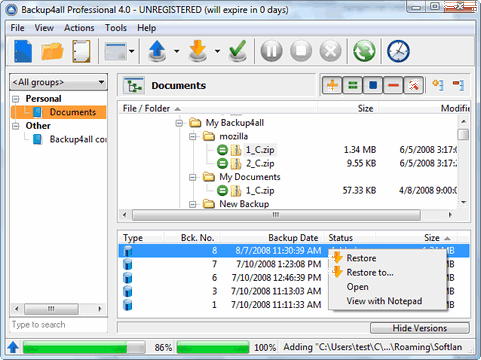Viewport: 481px width, 360px height.
Task: Click the blue up arrow status icon
Action: coord(13,348)
